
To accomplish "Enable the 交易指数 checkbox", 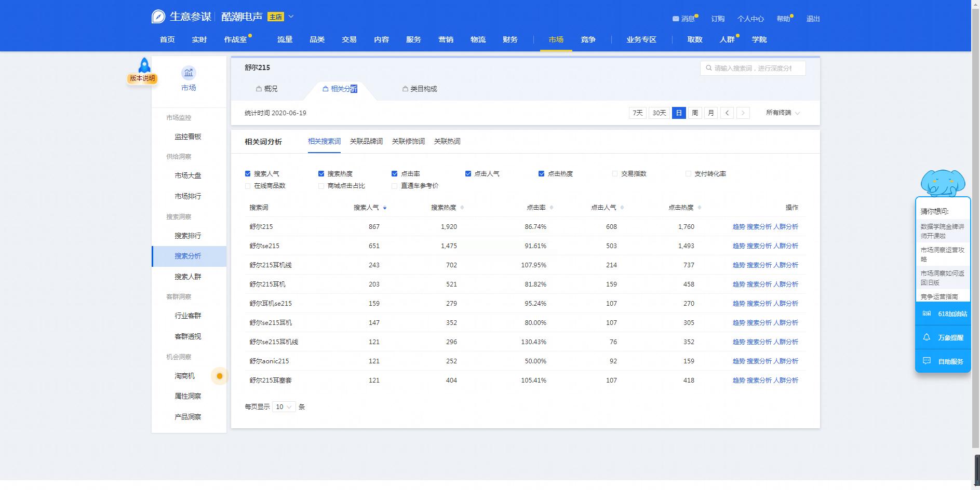I will pos(614,173).
